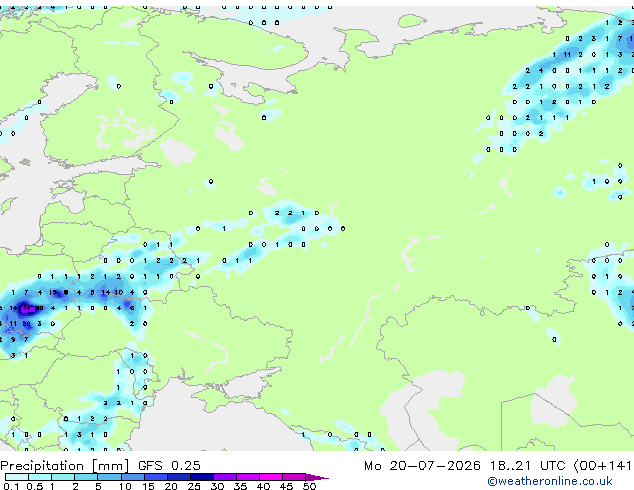Click the '0.5' legend scale label
The height and width of the screenshot is (490, 634).
point(35,486)
